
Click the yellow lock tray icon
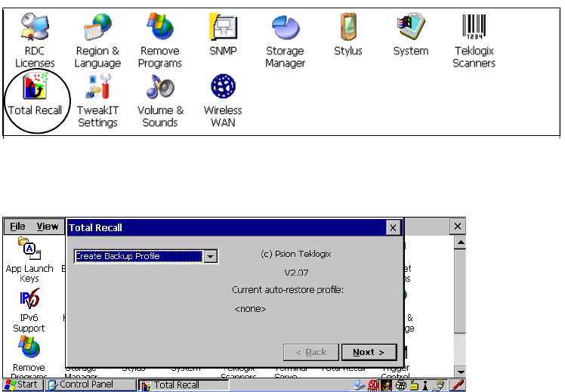click(414, 385)
